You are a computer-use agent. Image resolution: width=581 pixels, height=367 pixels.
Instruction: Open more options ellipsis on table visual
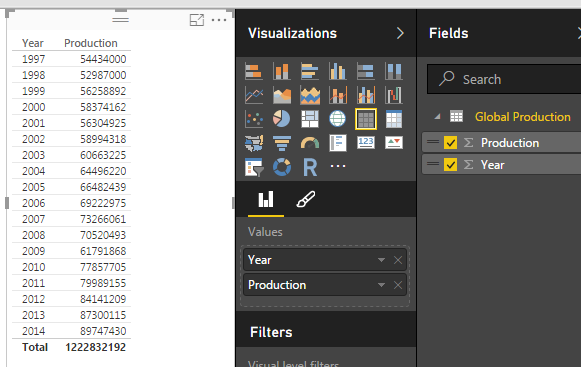tap(219, 20)
